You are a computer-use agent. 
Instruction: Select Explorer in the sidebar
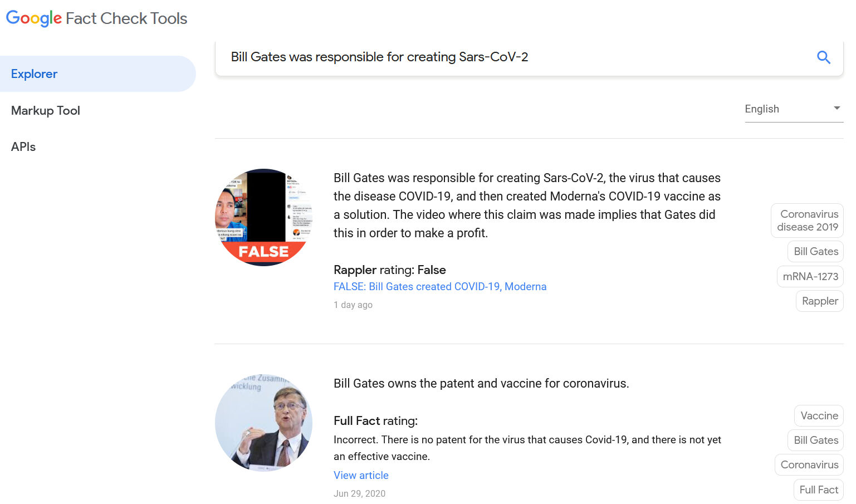(x=35, y=74)
